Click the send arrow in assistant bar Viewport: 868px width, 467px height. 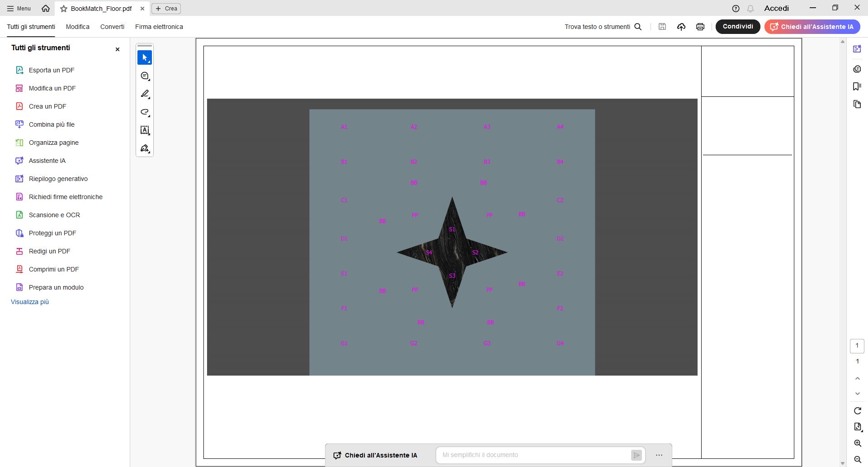tap(637, 455)
